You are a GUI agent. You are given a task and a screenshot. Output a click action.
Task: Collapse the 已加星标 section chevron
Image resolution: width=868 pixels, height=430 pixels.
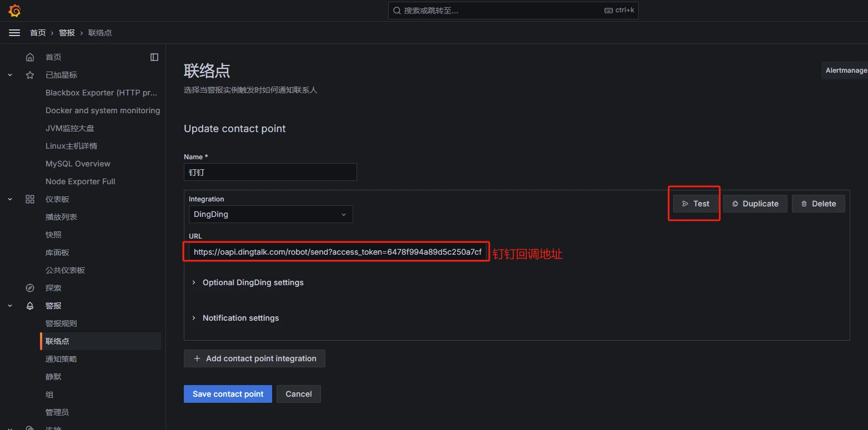tap(10, 75)
